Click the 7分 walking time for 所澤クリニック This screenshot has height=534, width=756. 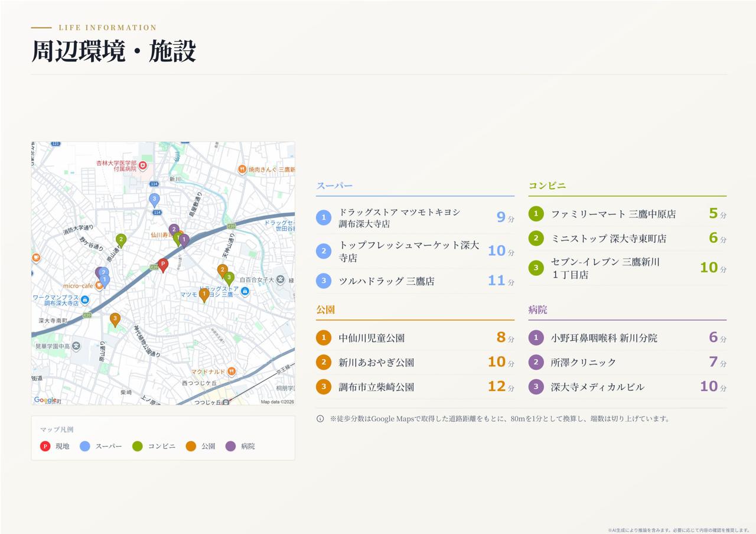(x=718, y=362)
